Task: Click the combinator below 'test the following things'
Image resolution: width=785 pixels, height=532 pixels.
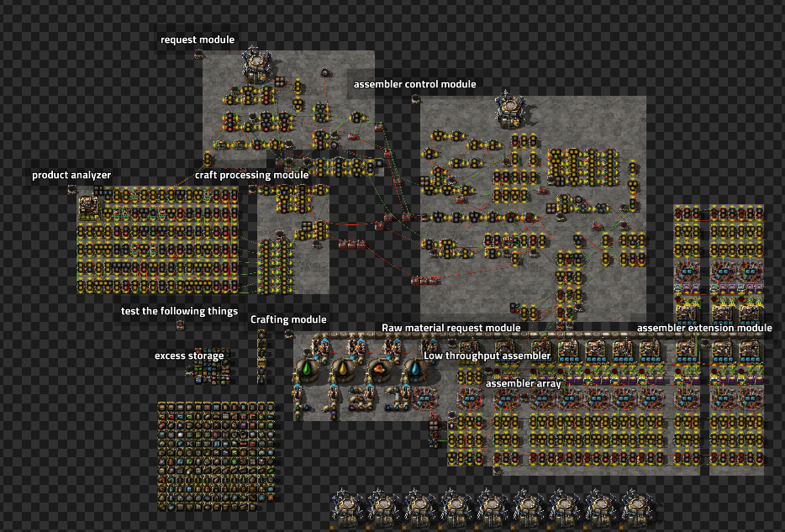Action: click(180, 326)
